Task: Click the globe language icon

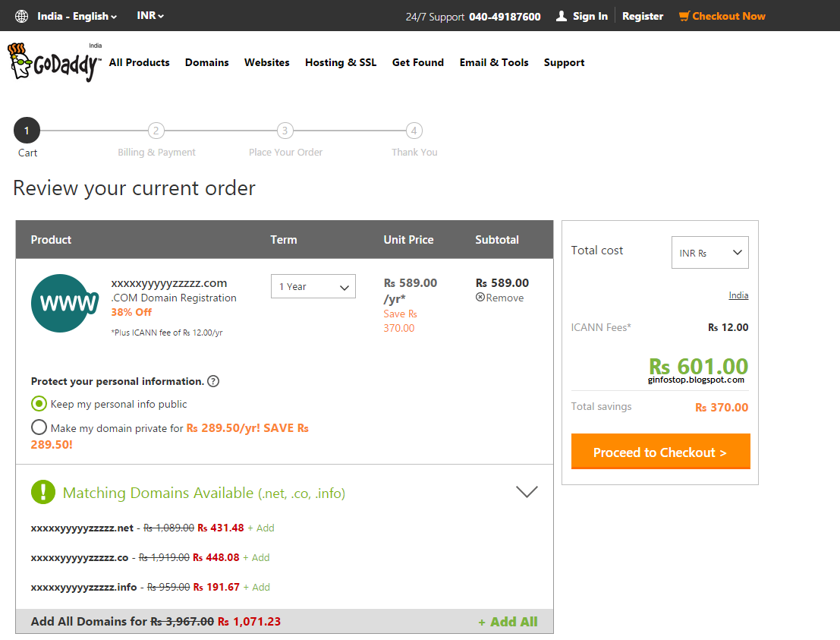Action: tap(21, 16)
